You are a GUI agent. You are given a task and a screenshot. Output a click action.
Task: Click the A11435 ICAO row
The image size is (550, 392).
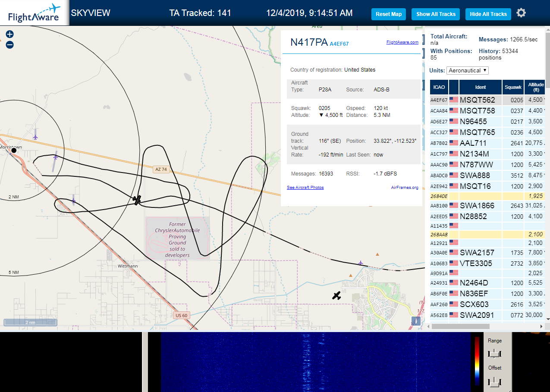point(487,226)
